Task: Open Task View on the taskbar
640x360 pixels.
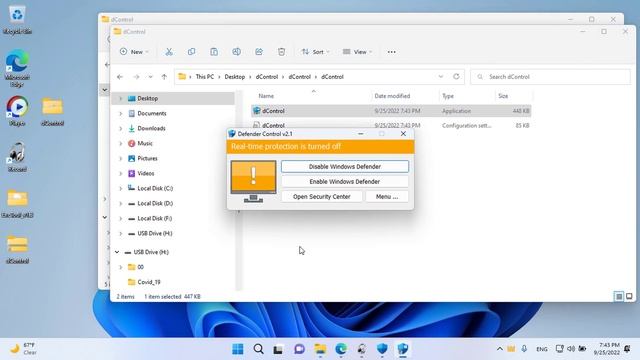Action: pyautogui.click(x=278, y=349)
